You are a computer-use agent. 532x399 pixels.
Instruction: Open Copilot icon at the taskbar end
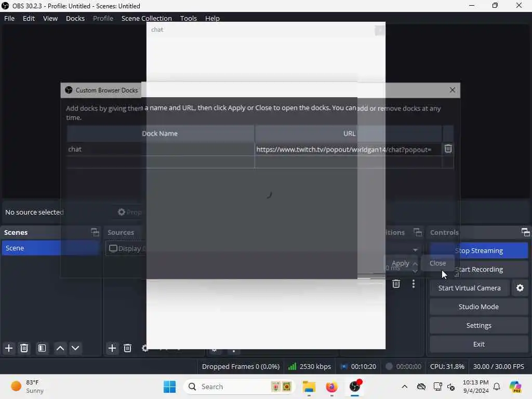pyautogui.click(x=515, y=387)
